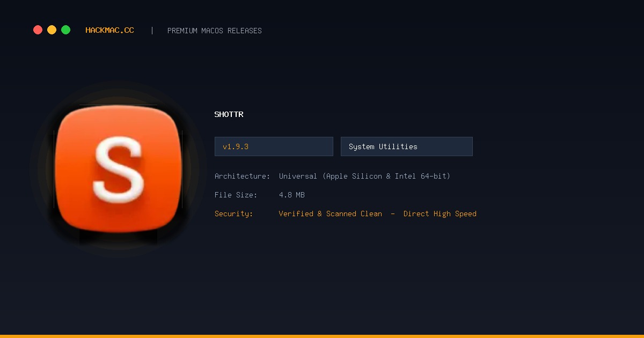This screenshot has height=338, width=644.
Task: Click the green maximize window dot
Action: click(65, 30)
